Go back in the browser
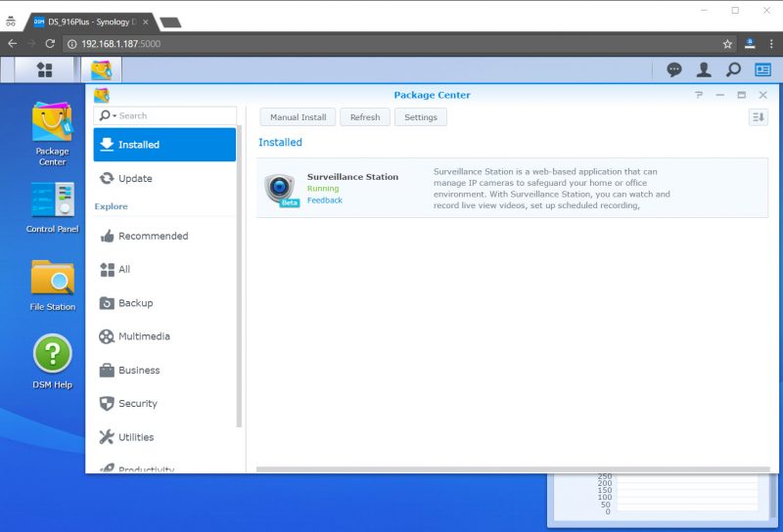The height and width of the screenshot is (532, 783). 13,43
